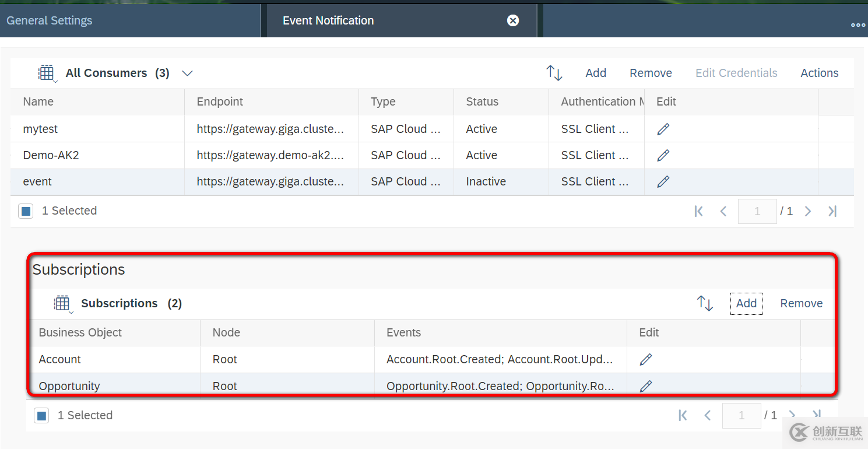Open the table personalization icon beside Subscriptions
The height and width of the screenshot is (449, 868).
click(62, 303)
